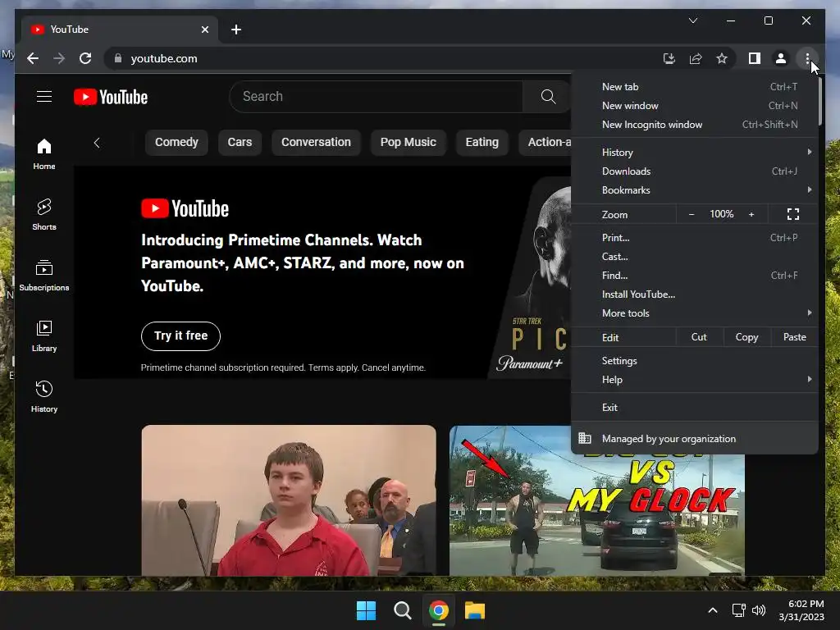The height and width of the screenshot is (630, 840).
Task: Click Copy in the Edit row
Action: coord(746,337)
